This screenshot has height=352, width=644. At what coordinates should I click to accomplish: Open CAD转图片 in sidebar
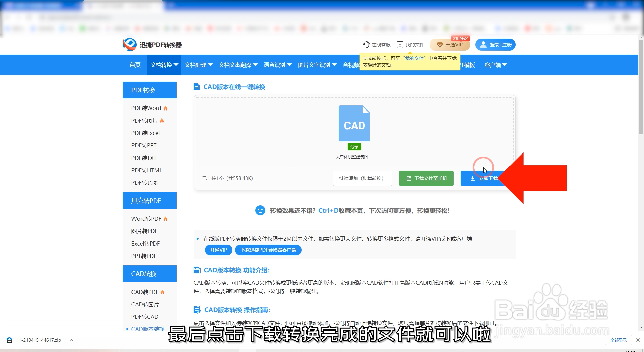pos(145,304)
